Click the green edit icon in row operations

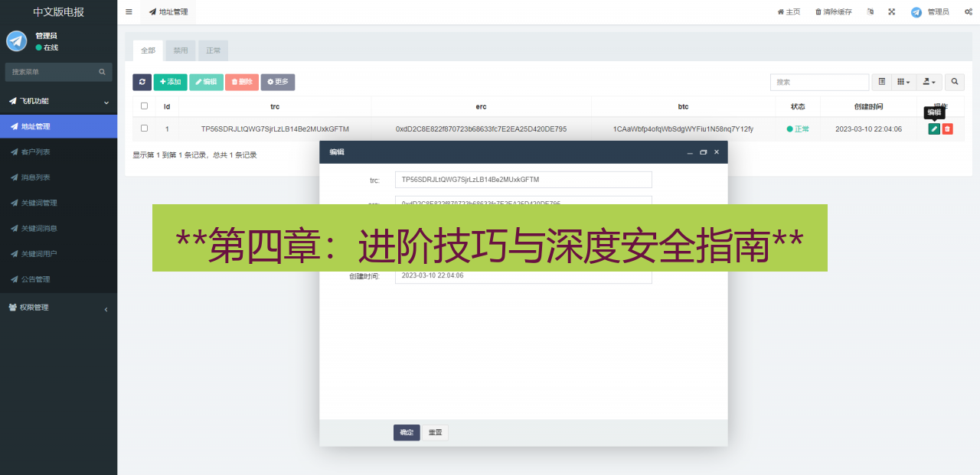(x=934, y=129)
